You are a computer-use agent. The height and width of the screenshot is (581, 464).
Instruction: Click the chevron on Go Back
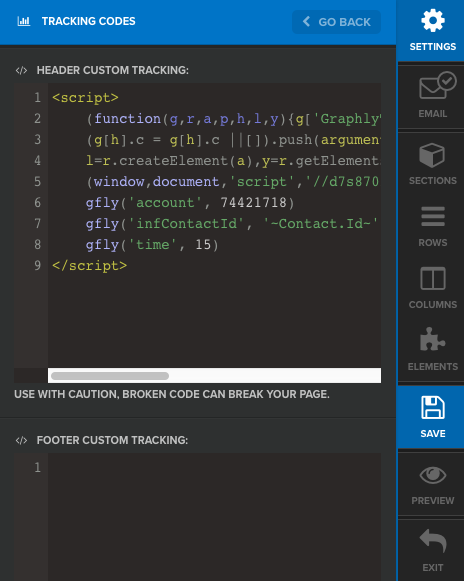306,22
